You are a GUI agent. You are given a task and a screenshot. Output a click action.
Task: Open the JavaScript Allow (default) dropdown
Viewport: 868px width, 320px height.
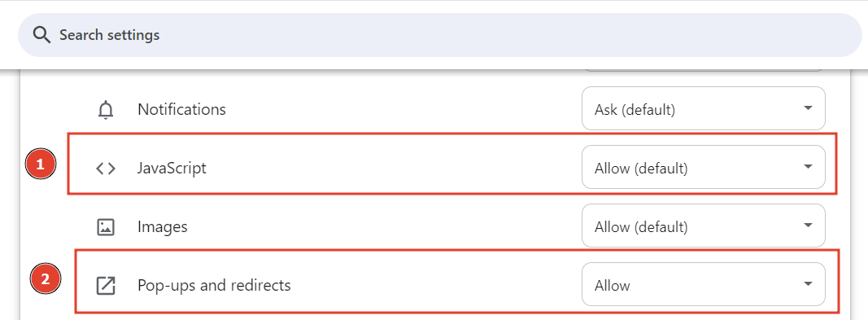pos(703,167)
